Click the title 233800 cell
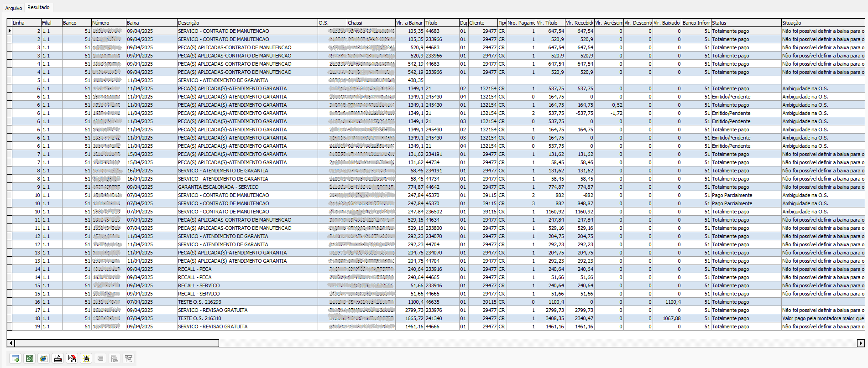Viewport: 868px width, 368px height. pos(442,228)
